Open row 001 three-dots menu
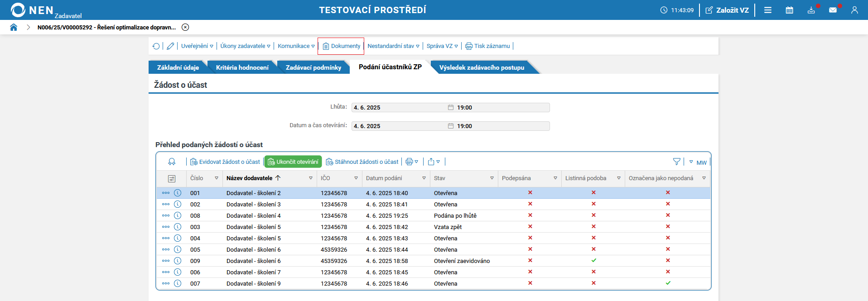Screen dimensions: 868x301 (166, 193)
